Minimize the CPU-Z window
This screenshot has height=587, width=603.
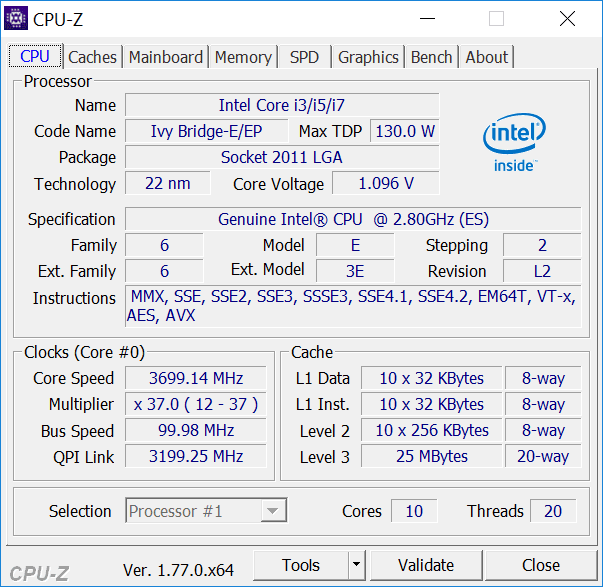426,18
